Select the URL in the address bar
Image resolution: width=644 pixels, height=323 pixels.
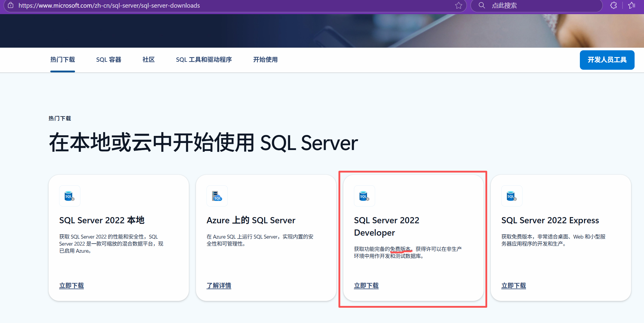(109, 5)
